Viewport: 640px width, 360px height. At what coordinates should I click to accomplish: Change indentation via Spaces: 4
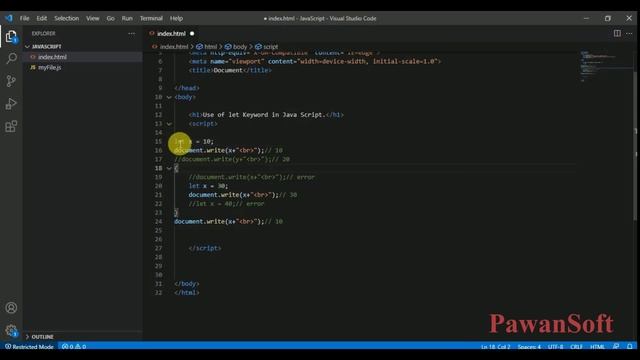[529, 347]
